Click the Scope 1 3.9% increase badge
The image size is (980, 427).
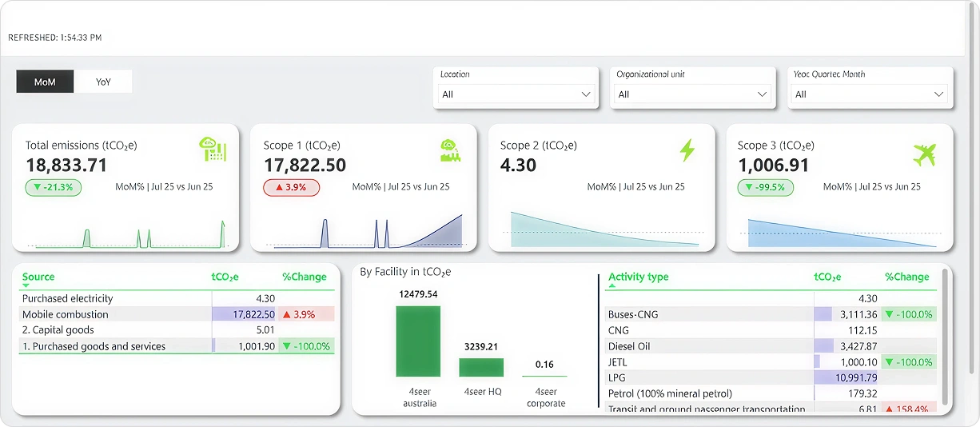coord(291,187)
